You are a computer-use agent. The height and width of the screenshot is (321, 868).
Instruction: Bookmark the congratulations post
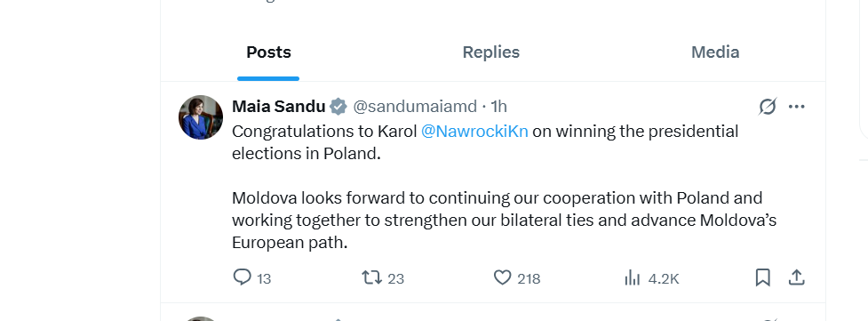(x=763, y=277)
